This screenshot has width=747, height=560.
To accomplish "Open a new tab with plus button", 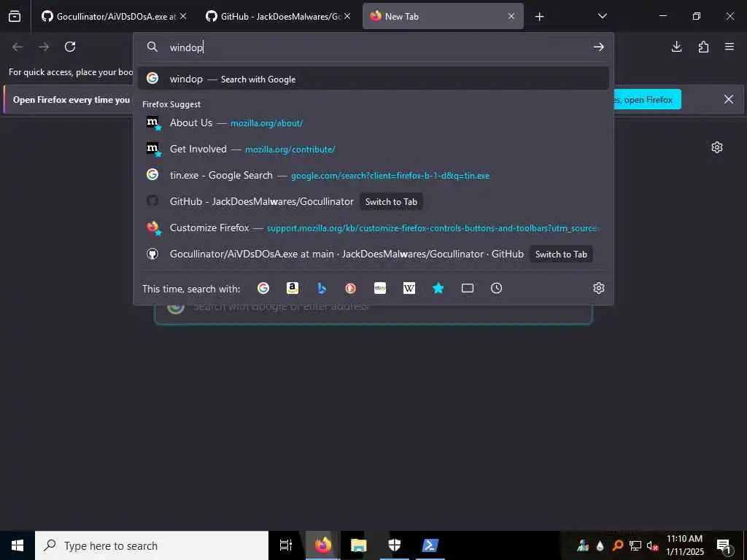I will (x=539, y=17).
